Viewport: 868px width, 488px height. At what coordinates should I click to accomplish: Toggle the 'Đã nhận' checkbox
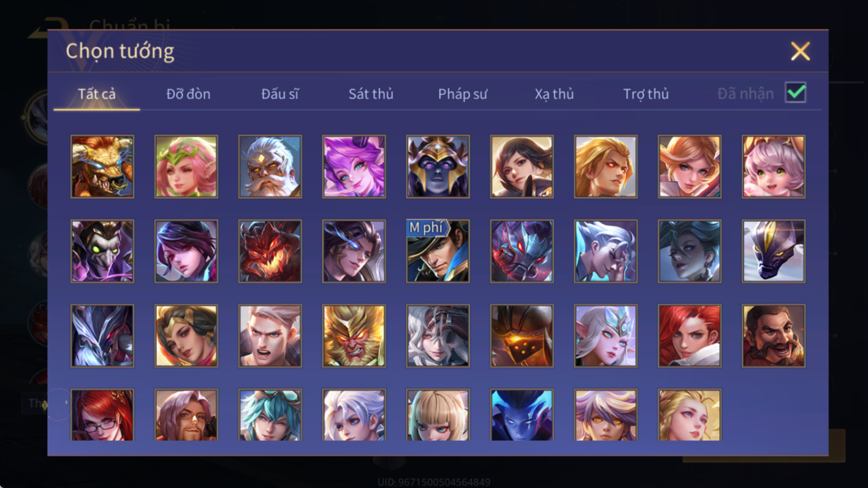click(x=796, y=93)
